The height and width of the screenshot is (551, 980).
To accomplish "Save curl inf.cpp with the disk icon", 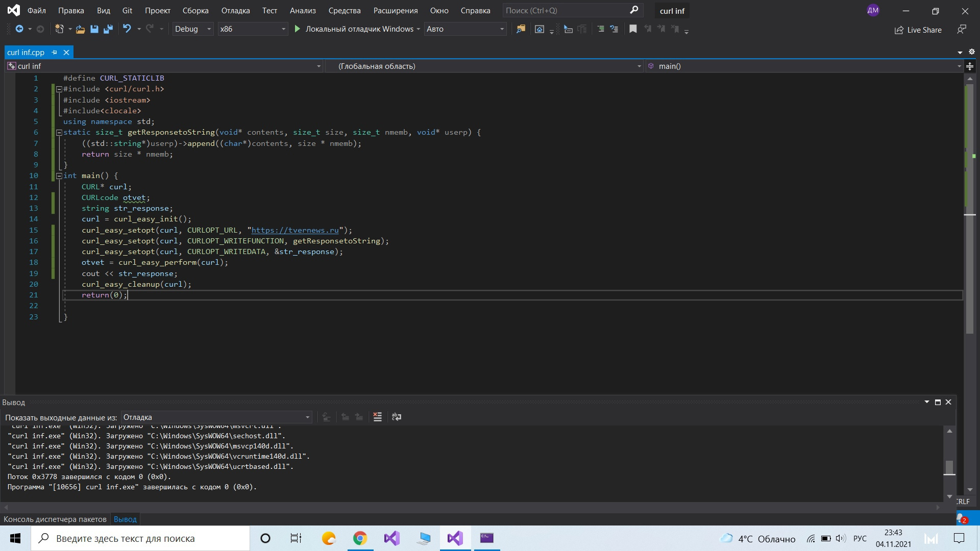I will point(94,29).
